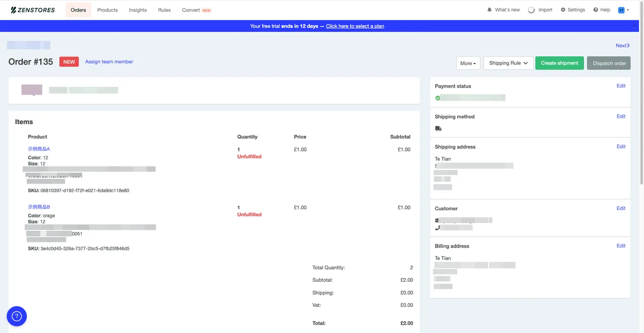
Task: Edit the Shipping address section
Action: (x=621, y=147)
